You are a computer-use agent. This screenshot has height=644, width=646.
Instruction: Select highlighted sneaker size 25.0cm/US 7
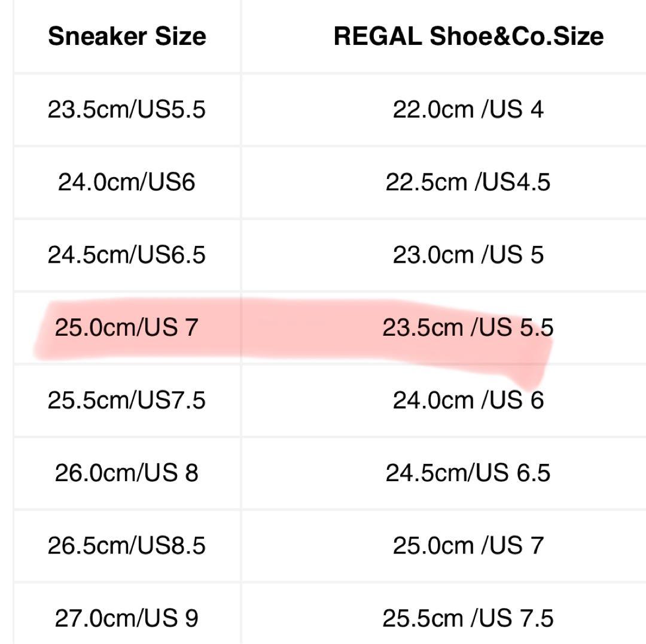pyautogui.click(x=127, y=327)
